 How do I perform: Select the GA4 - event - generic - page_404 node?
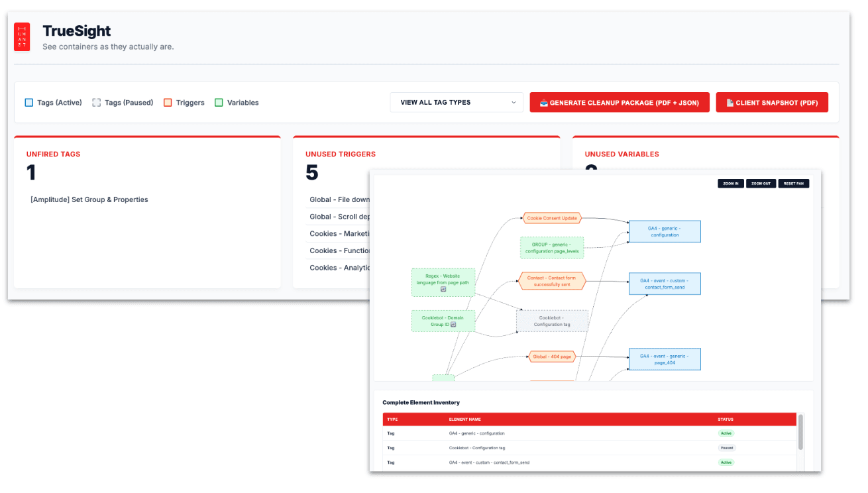pyautogui.click(x=665, y=359)
